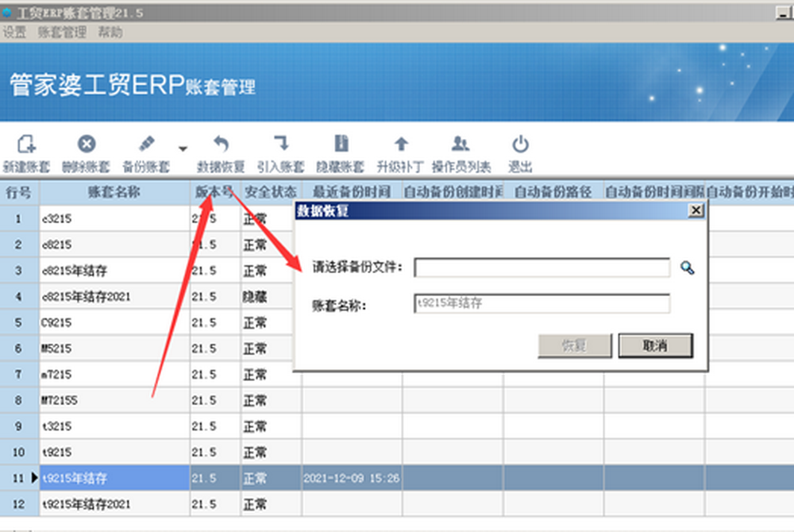
Task: Click the 数据恢复 restore icon
Action: click(x=221, y=145)
